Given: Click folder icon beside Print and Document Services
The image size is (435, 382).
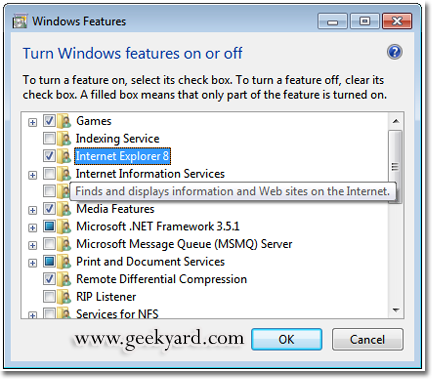Looking at the screenshot, I should (x=64, y=262).
